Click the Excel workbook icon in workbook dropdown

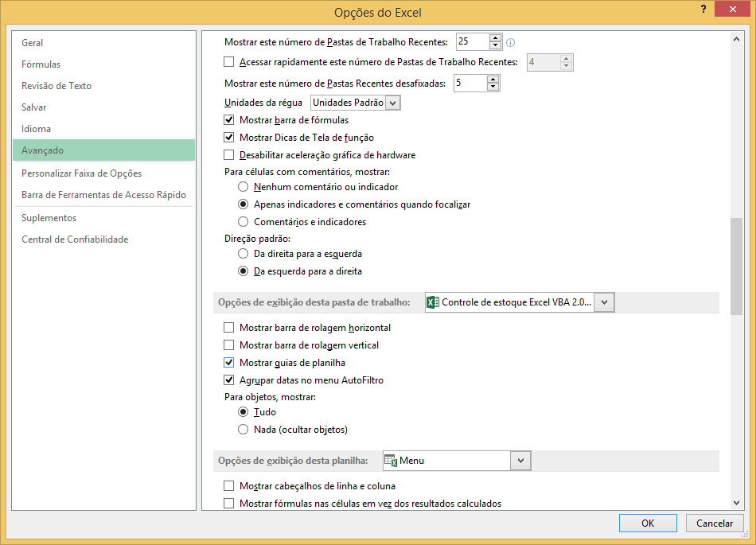pyautogui.click(x=432, y=302)
